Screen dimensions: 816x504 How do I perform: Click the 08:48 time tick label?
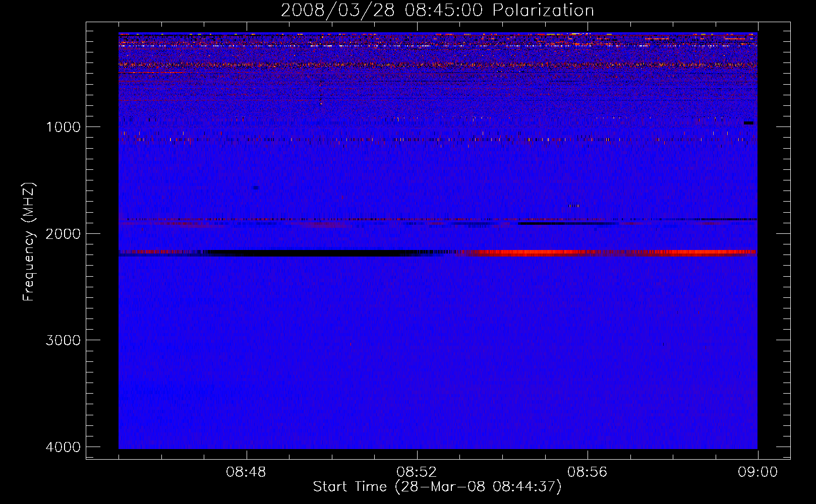click(246, 472)
